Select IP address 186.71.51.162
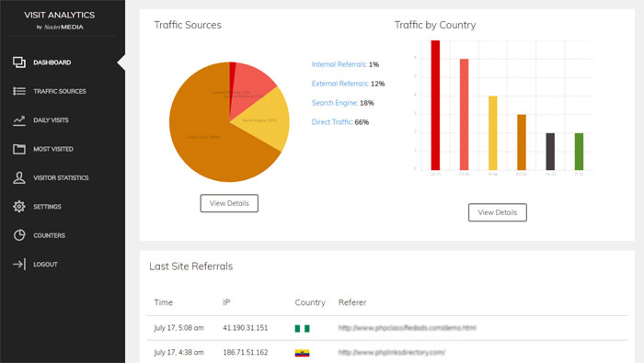644x363 pixels. click(x=246, y=352)
